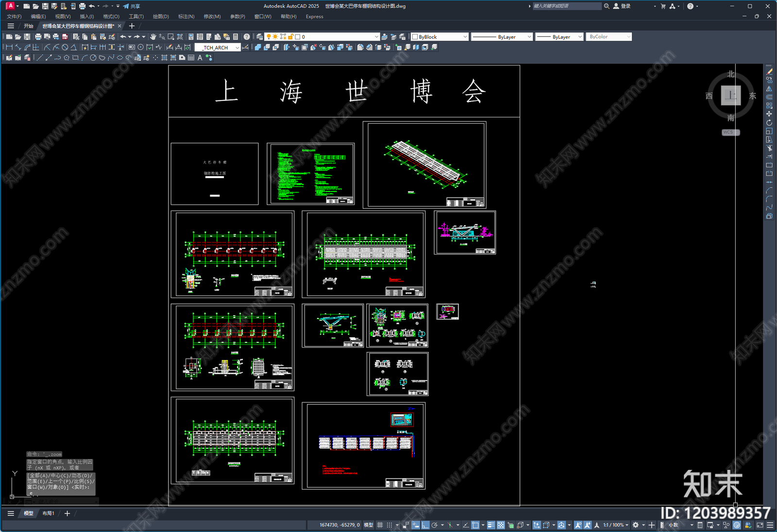Viewport: 777px width, 532px height.
Task: Click the plot (print) icon in quick access toolbar
Action: pos(82,6)
